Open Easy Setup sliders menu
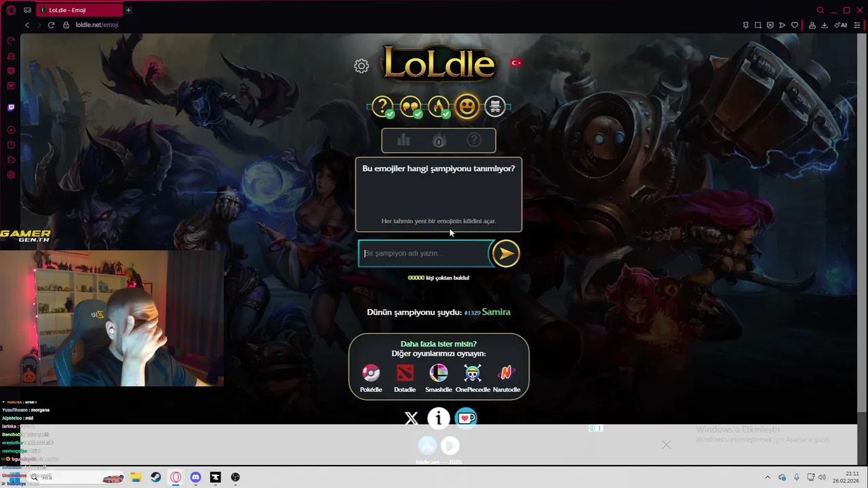 click(x=857, y=25)
